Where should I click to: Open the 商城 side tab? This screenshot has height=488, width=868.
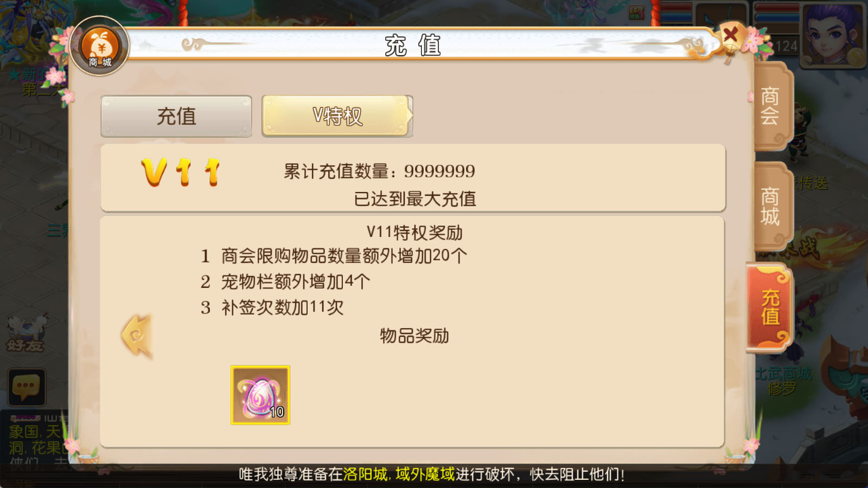pyautogui.click(x=770, y=206)
